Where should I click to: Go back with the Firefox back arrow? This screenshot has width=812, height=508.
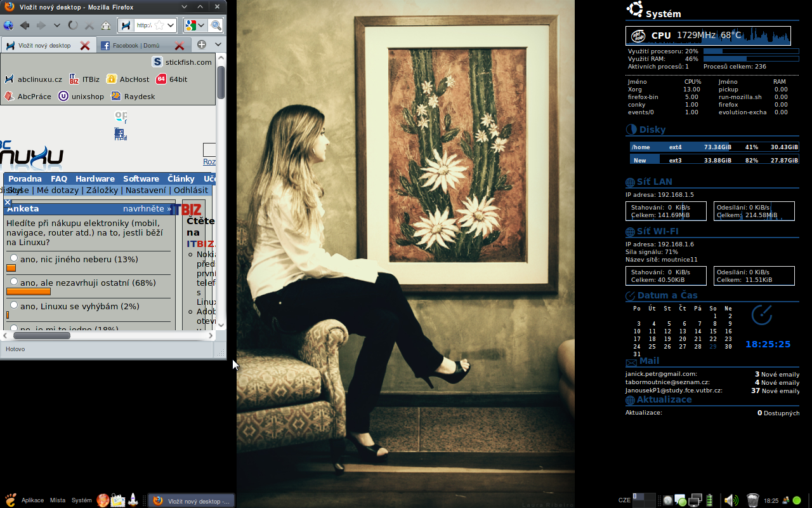pos(24,25)
